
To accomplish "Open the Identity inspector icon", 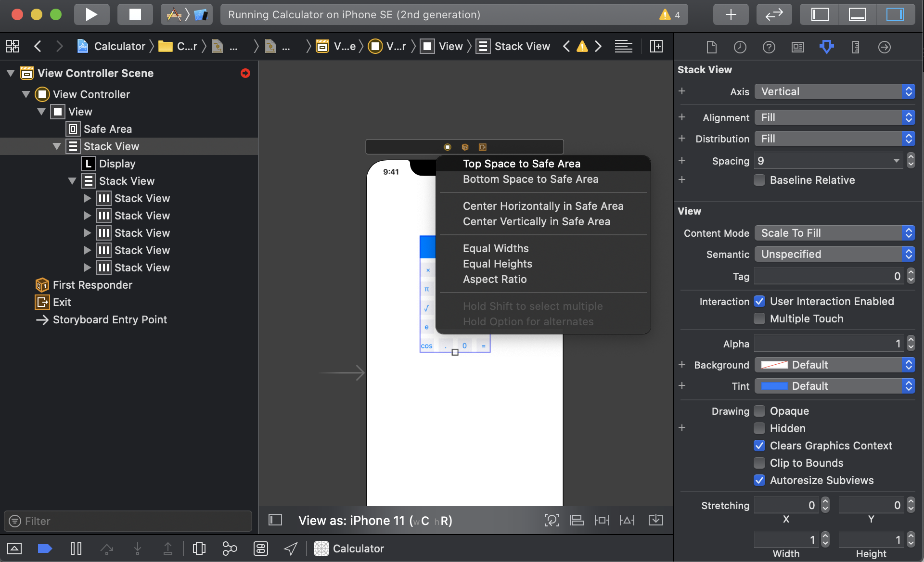I will click(797, 47).
